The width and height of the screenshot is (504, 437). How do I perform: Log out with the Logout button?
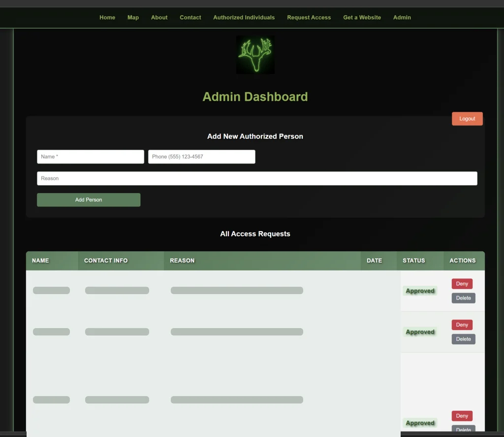(467, 119)
